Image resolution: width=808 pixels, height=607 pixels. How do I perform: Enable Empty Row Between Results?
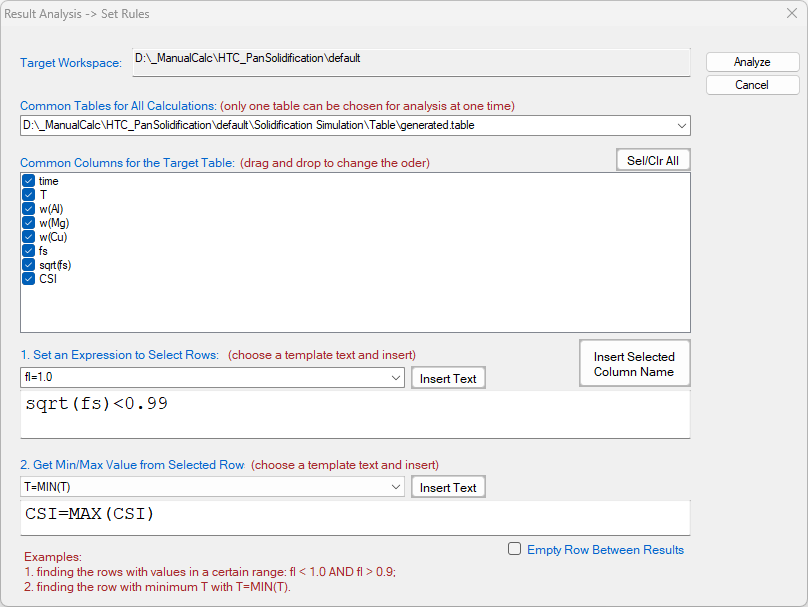click(515, 549)
